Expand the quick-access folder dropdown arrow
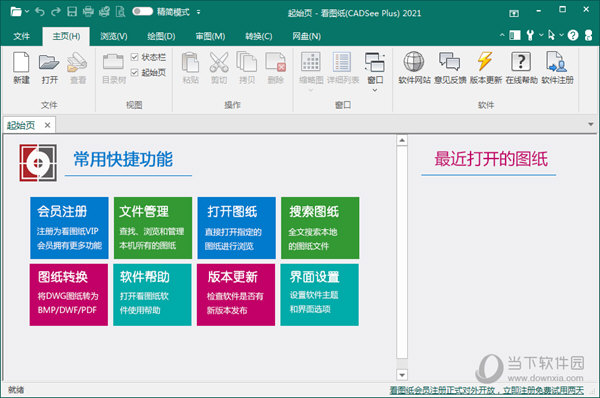 click(x=27, y=12)
